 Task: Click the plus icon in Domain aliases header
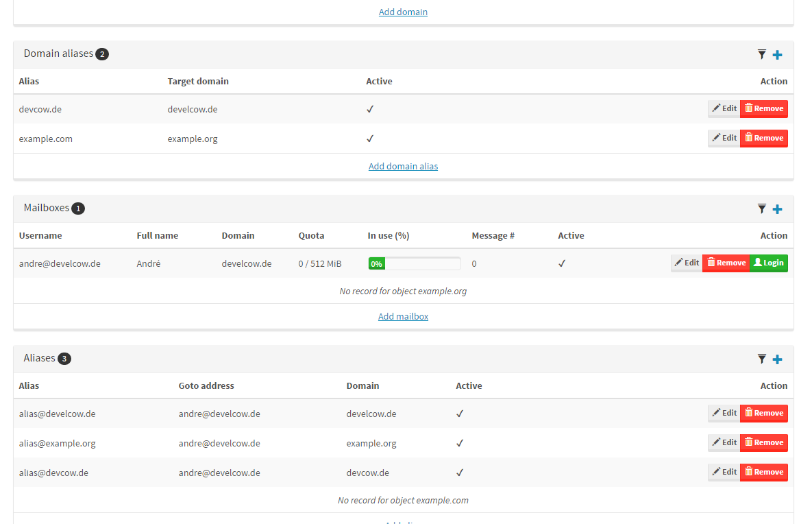pos(777,55)
